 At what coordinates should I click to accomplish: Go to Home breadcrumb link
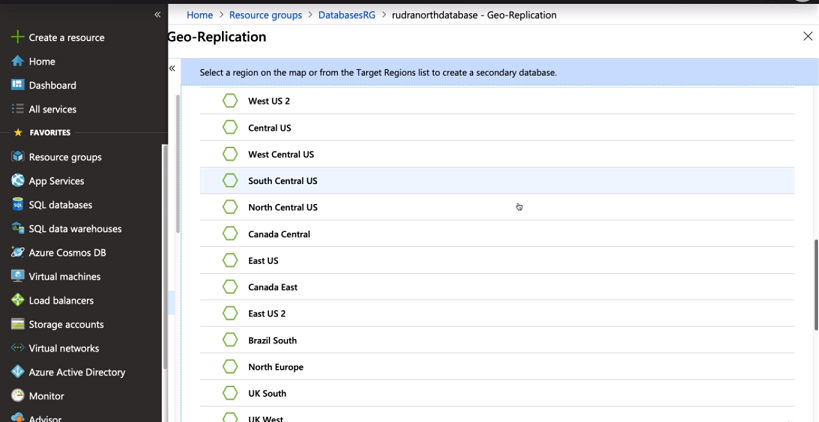pyautogui.click(x=200, y=15)
